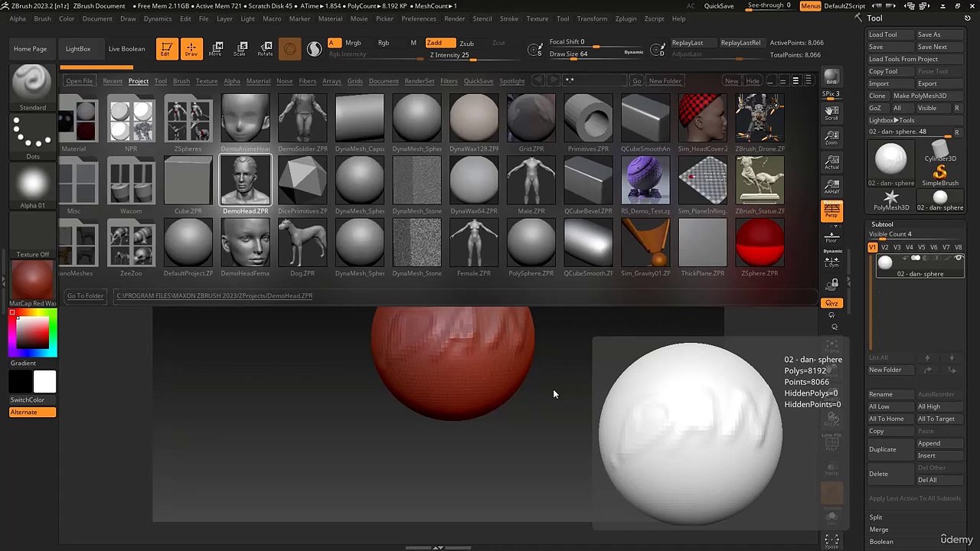Select the Rotate transform tool

pos(265,49)
